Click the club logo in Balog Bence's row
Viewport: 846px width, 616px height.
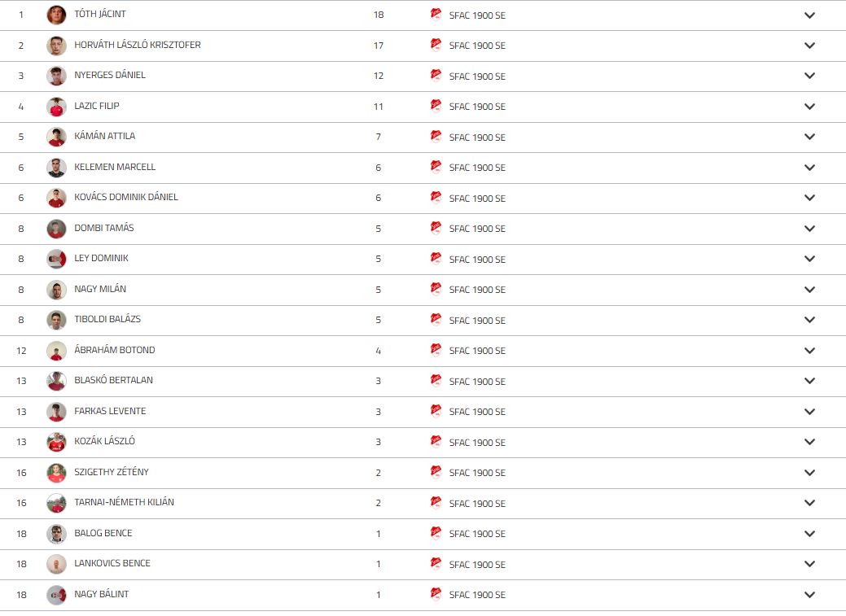436,532
